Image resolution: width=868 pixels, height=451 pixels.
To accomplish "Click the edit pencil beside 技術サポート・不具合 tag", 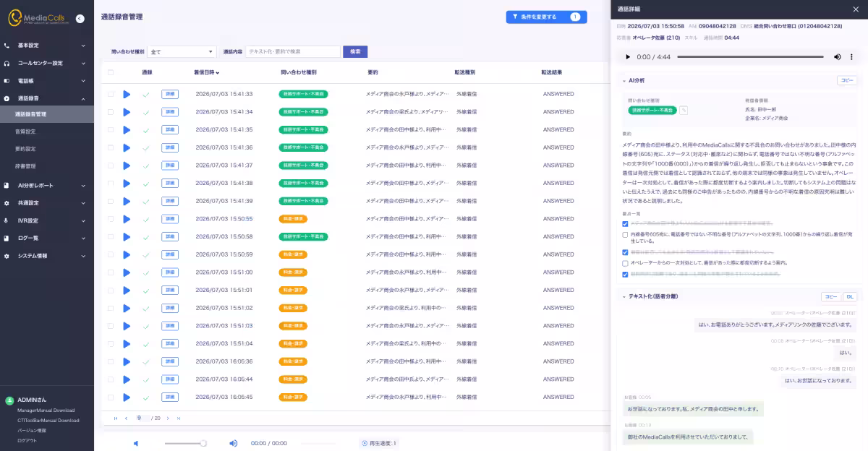I will coord(684,110).
